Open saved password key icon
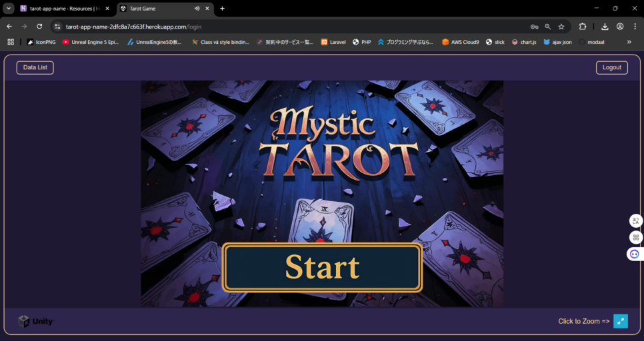644x341 pixels. click(535, 27)
